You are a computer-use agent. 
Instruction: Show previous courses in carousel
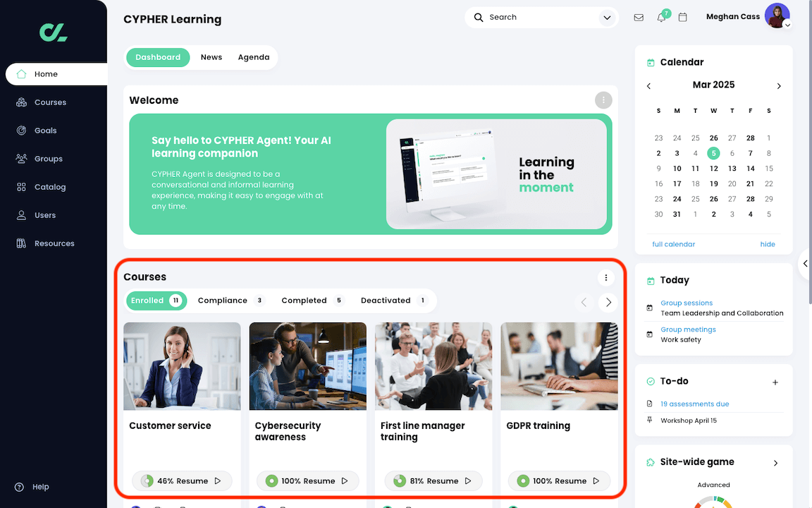(584, 302)
